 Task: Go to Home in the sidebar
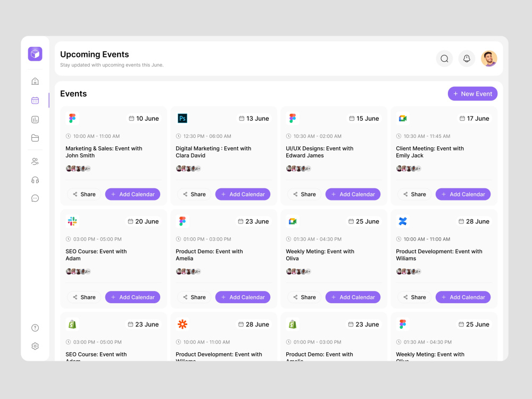[35, 81]
